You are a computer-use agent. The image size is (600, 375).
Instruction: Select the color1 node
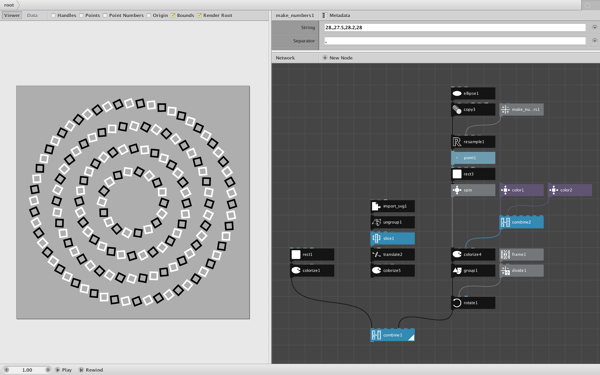click(521, 190)
